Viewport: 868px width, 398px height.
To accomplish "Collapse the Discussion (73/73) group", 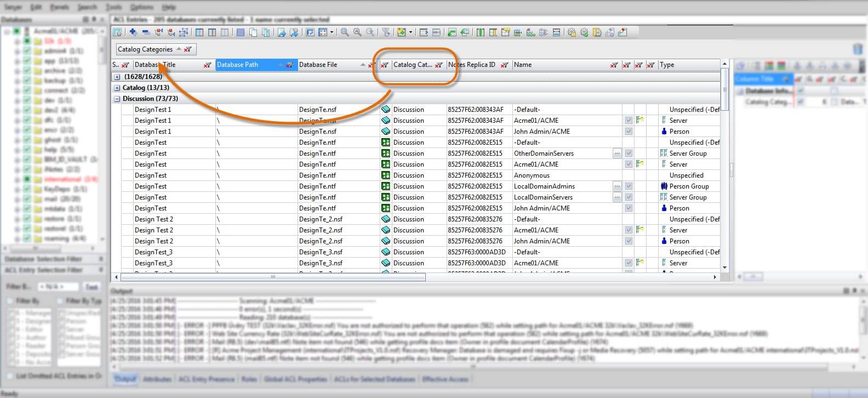I will (117, 99).
